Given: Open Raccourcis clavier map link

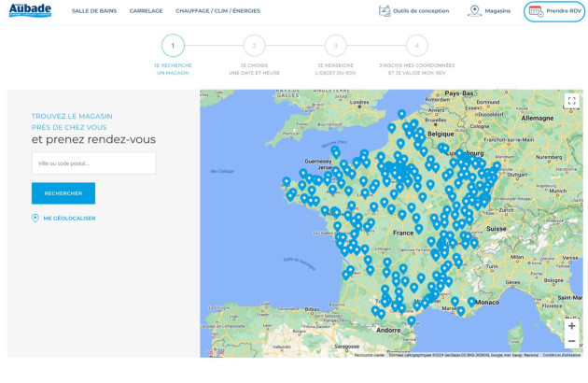Looking at the screenshot, I should click(370, 355).
